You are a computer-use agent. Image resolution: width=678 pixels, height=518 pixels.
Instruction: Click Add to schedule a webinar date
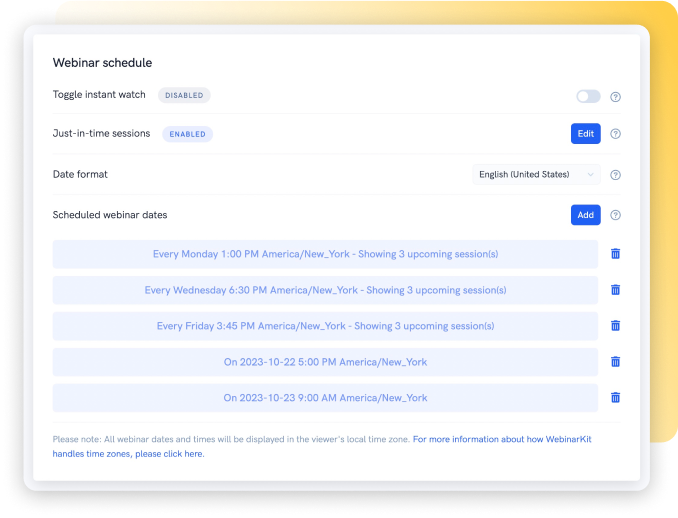tap(585, 215)
